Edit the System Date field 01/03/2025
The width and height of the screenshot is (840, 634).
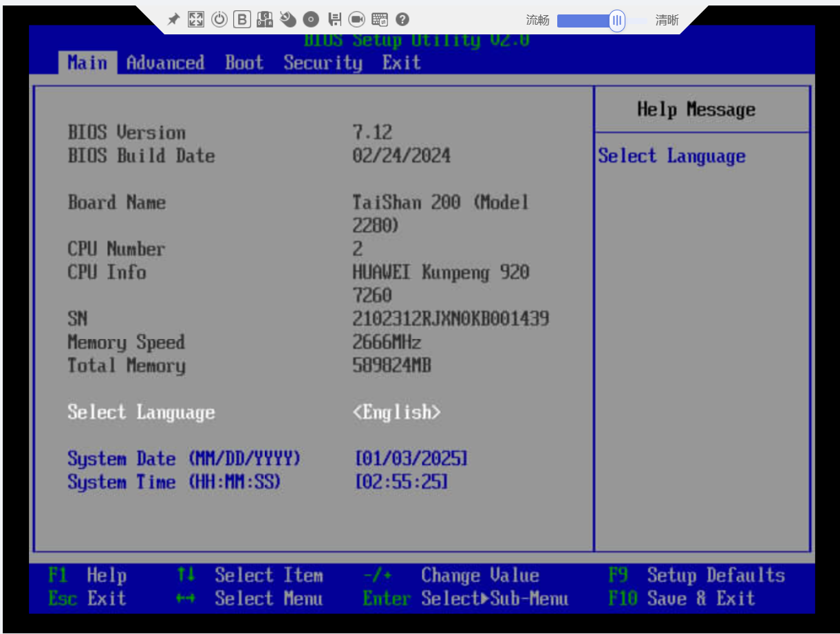point(411,459)
